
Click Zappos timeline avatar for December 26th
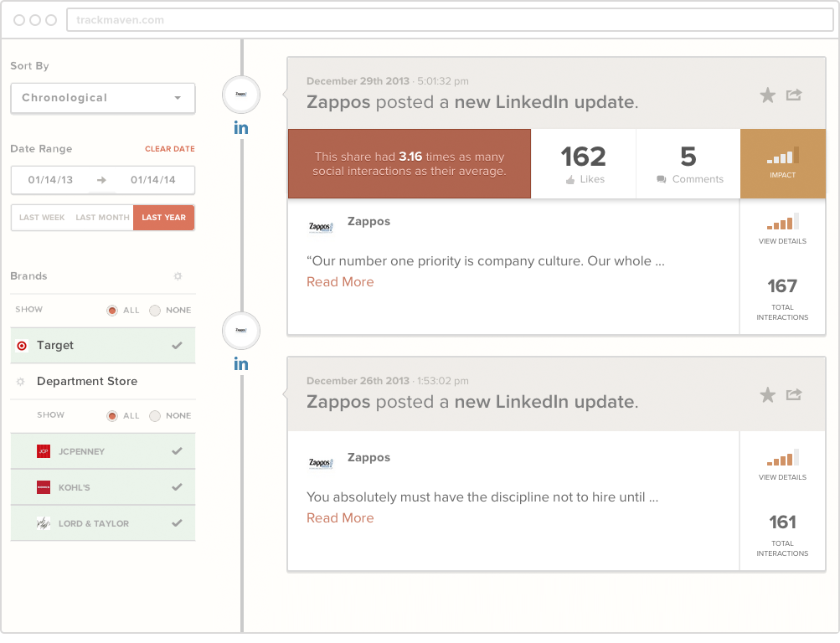point(241,331)
